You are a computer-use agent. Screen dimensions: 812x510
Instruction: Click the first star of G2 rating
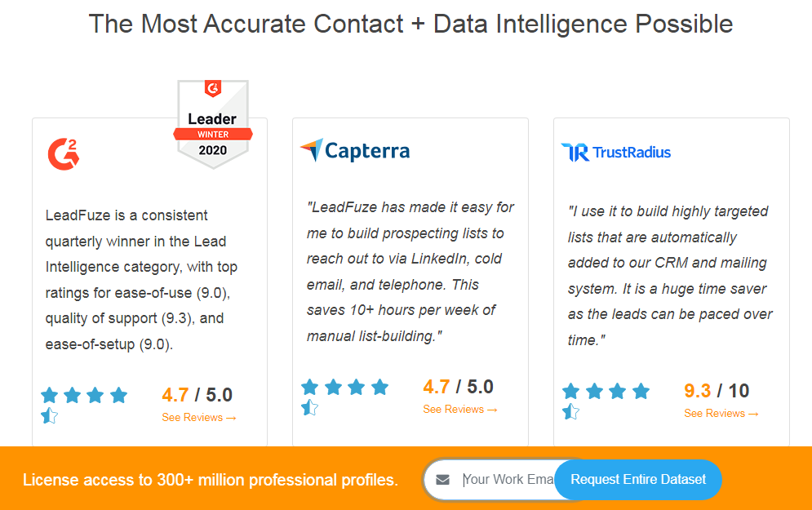tap(50, 395)
